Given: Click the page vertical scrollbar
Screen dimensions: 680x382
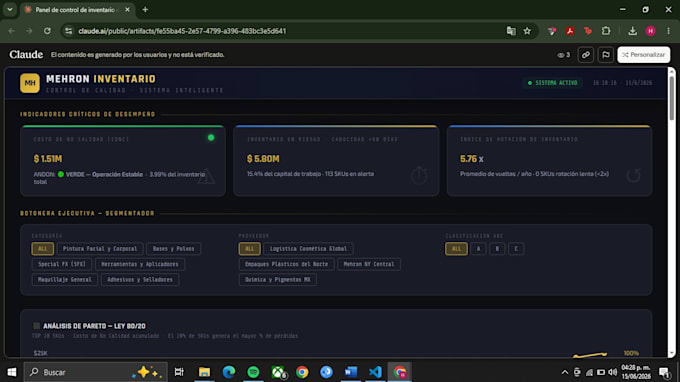Looking at the screenshot, I should [671, 98].
